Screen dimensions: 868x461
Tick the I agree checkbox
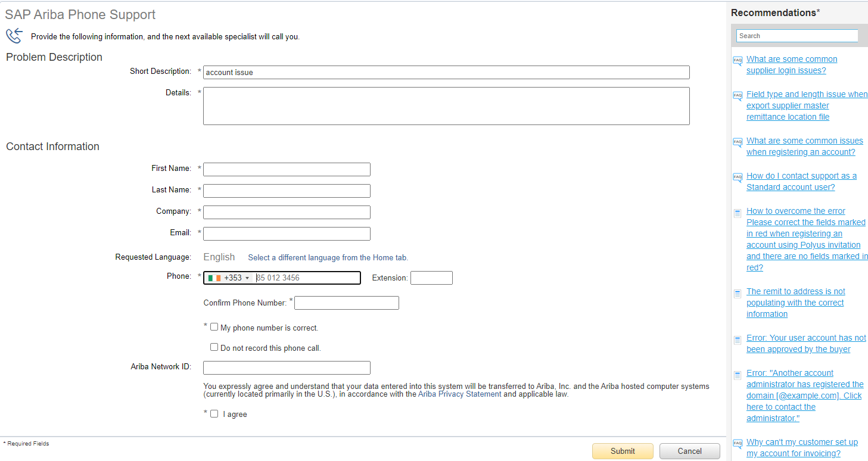214,414
